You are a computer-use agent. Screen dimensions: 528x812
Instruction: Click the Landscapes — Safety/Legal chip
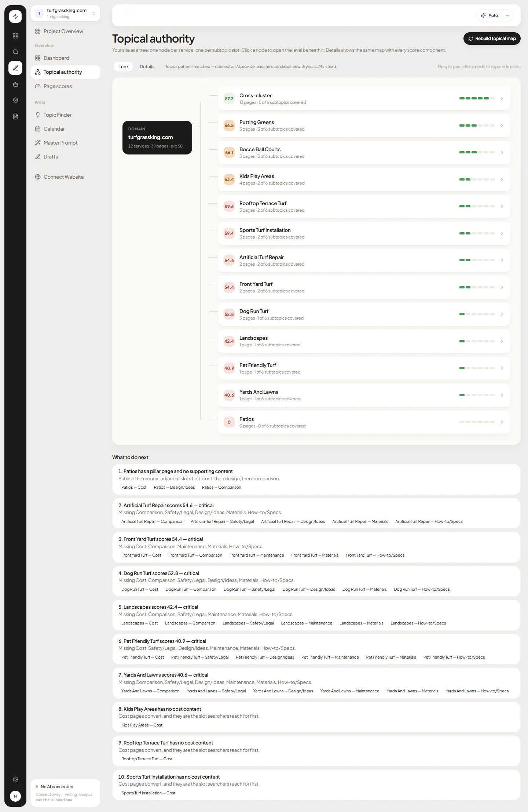coord(248,623)
